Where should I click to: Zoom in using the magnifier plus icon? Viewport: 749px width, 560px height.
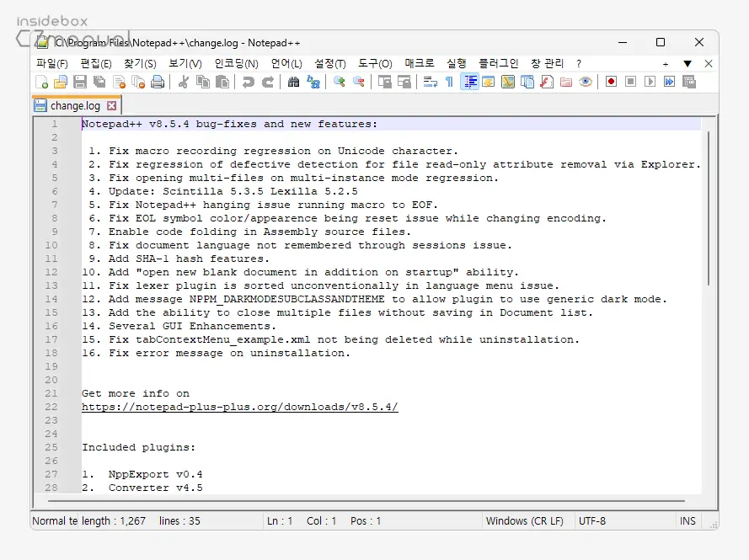point(338,82)
